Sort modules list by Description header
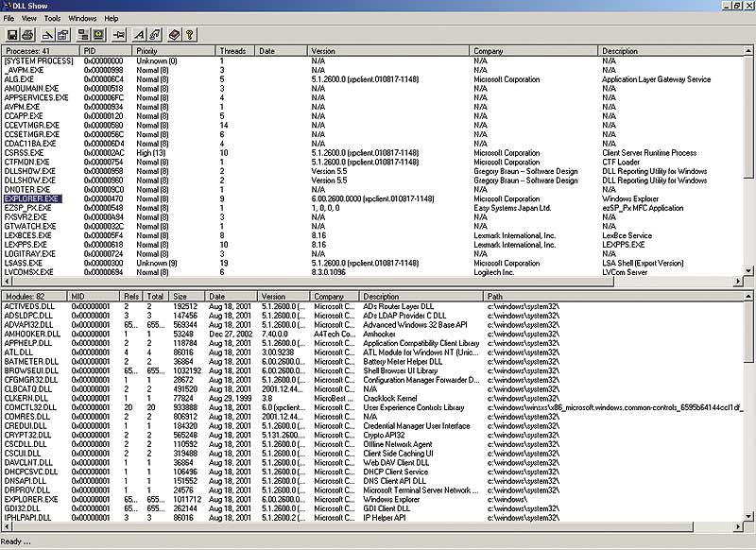756x550 pixels. [x=421, y=297]
